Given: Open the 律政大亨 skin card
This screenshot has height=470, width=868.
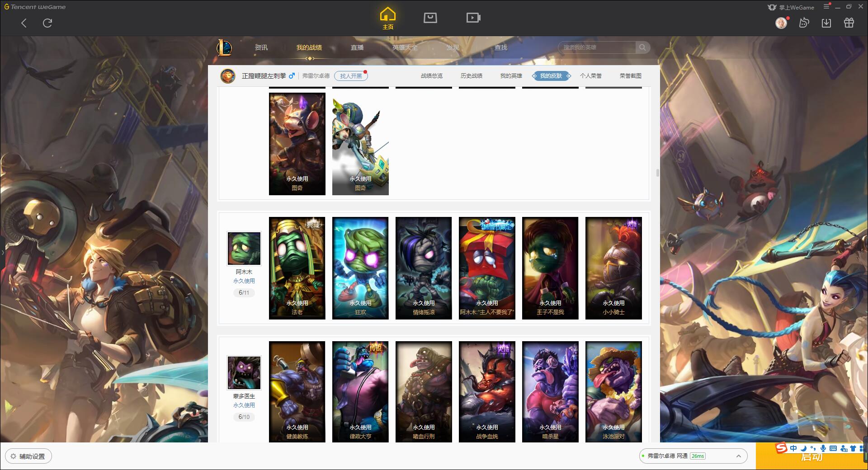Looking at the screenshot, I should pyautogui.click(x=360, y=391).
